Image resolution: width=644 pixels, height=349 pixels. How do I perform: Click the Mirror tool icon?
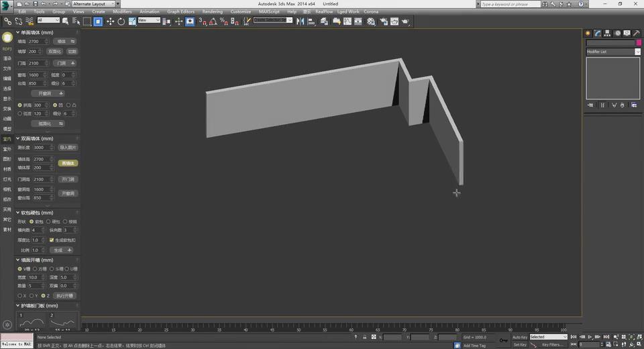(301, 21)
